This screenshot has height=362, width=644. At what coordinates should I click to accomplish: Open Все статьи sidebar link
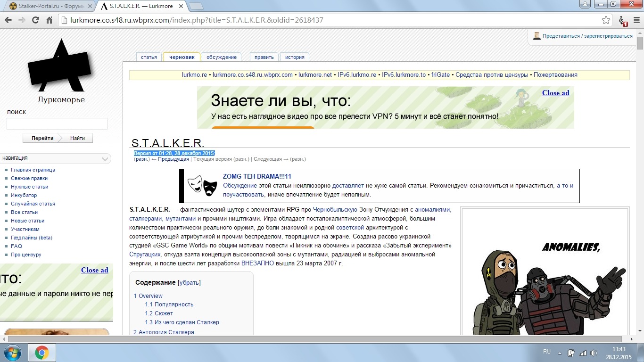pos(24,212)
